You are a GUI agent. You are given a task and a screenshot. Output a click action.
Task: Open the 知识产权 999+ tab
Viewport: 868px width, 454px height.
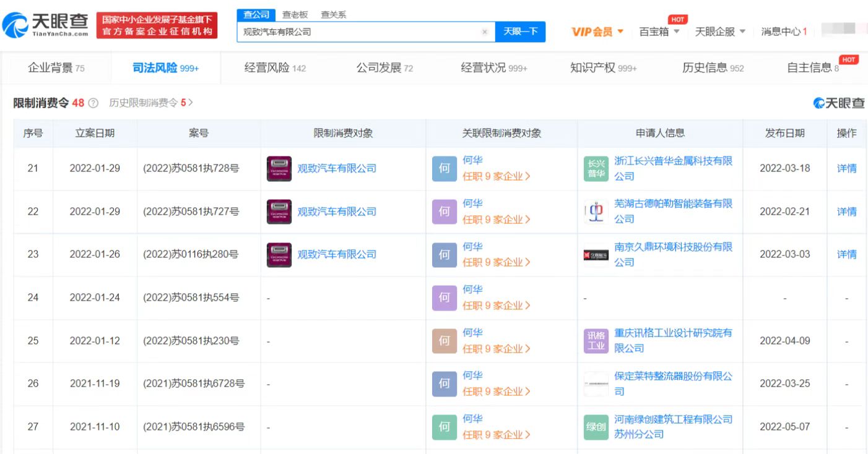(604, 68)
